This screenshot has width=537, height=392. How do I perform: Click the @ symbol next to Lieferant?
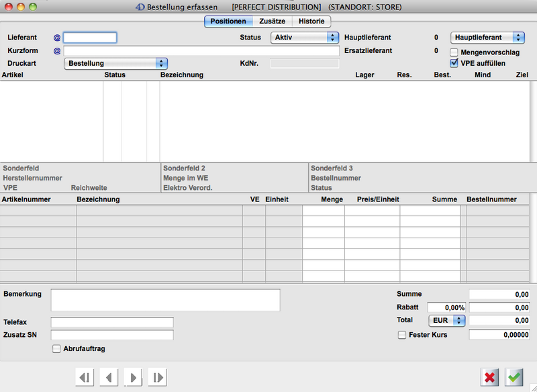tap(57, 38)
